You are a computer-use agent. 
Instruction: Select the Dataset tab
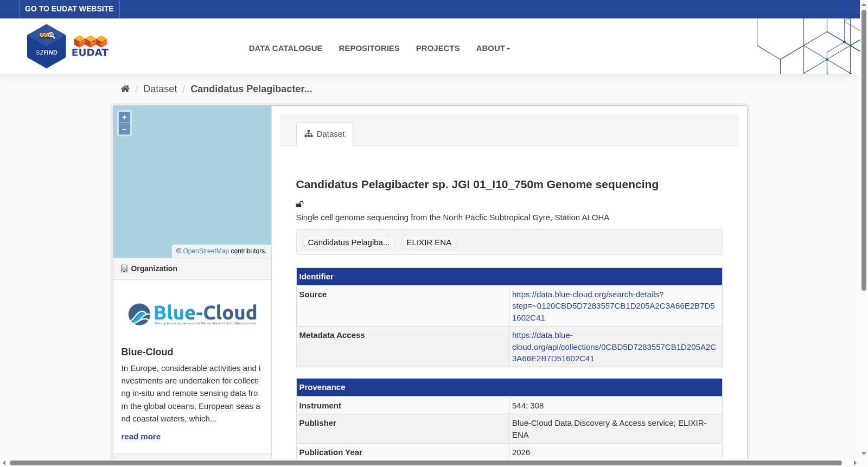324,134
